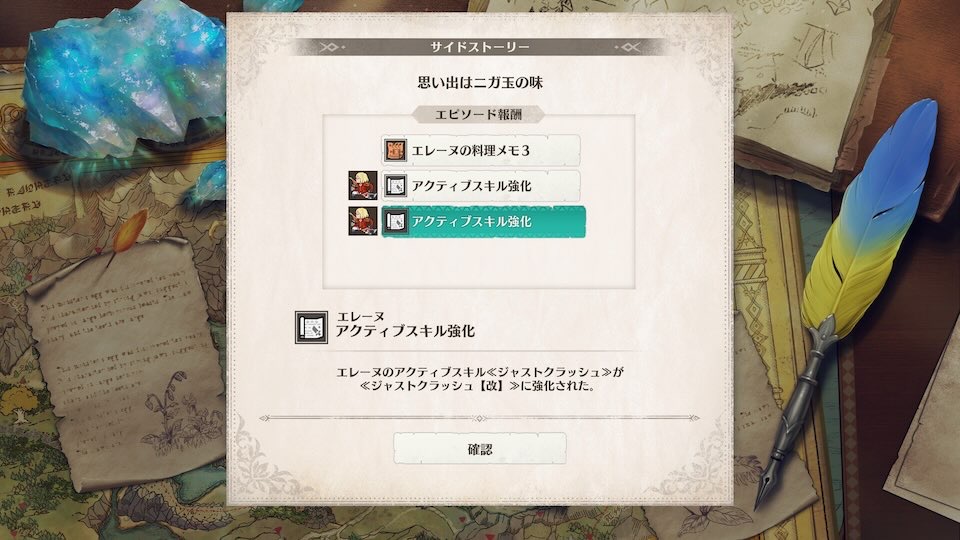
Task: Select the エピソード報酬 section label
Action: click(x=479, y=114)
